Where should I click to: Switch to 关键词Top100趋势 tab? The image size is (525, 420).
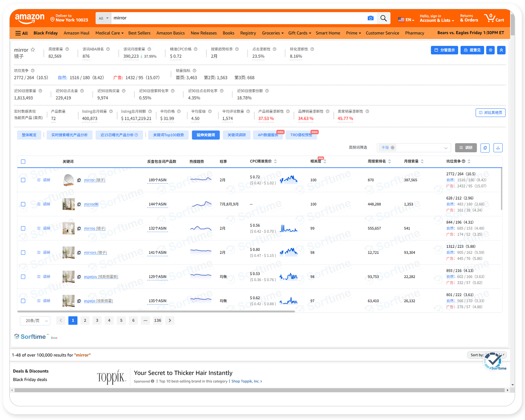168,135
